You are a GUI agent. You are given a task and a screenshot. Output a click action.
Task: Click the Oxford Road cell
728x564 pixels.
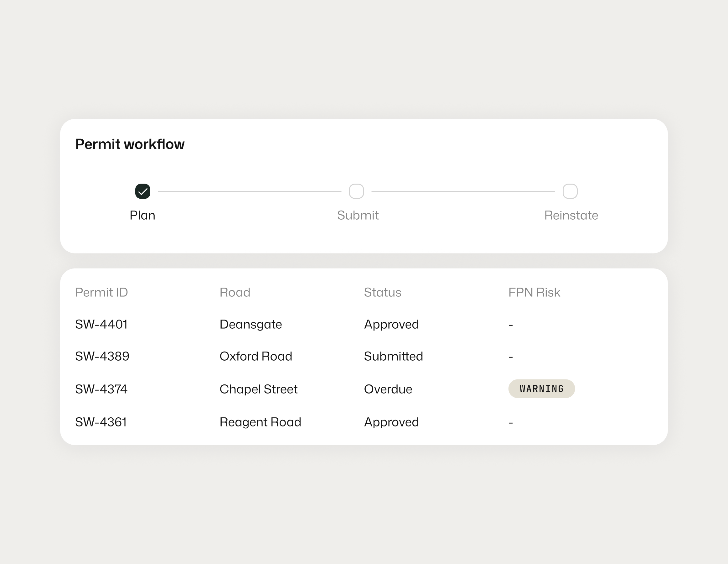(256, 357)
